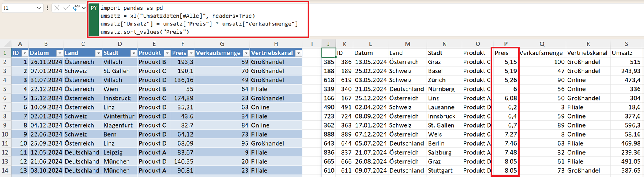This screenshot has height=177, width=644.
Task: Click the confirm checkmark in formula bar
Action: click(66, 8)
